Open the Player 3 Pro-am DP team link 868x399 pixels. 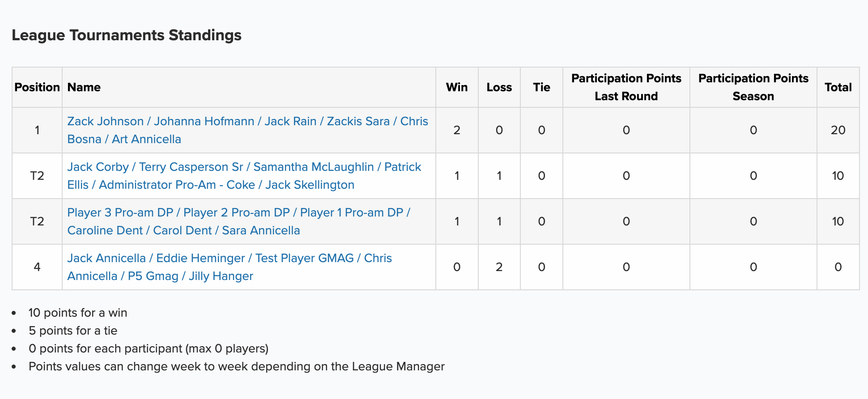tap(239, 221)
